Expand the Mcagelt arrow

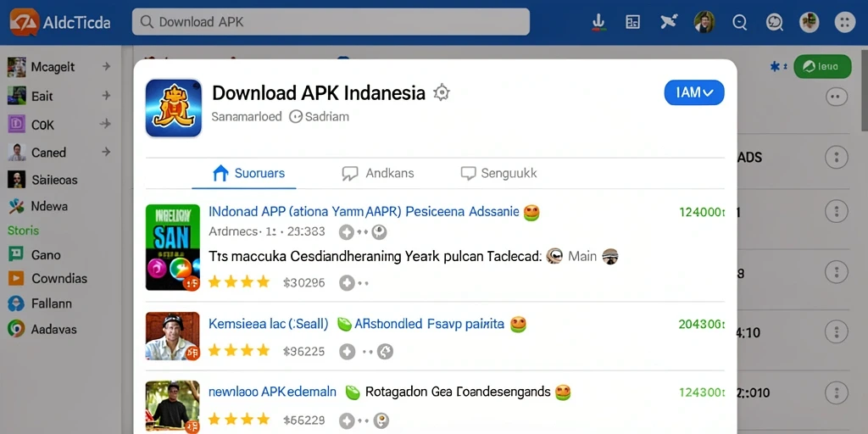(x=106, y=67)
